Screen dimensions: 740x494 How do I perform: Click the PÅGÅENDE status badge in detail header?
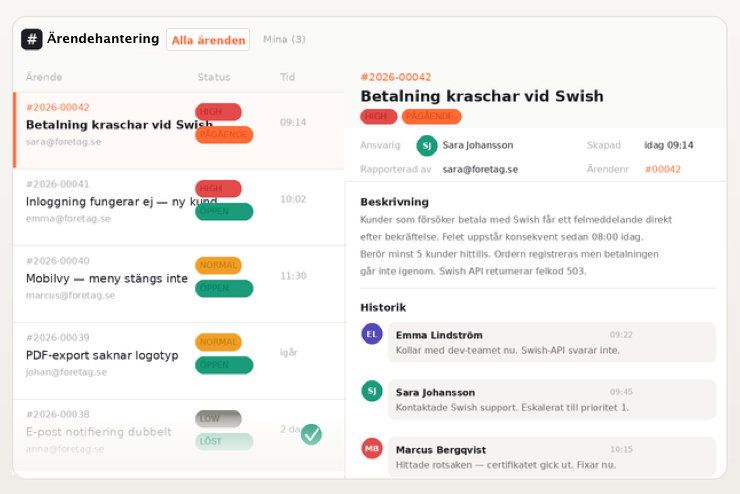(431, 116)
